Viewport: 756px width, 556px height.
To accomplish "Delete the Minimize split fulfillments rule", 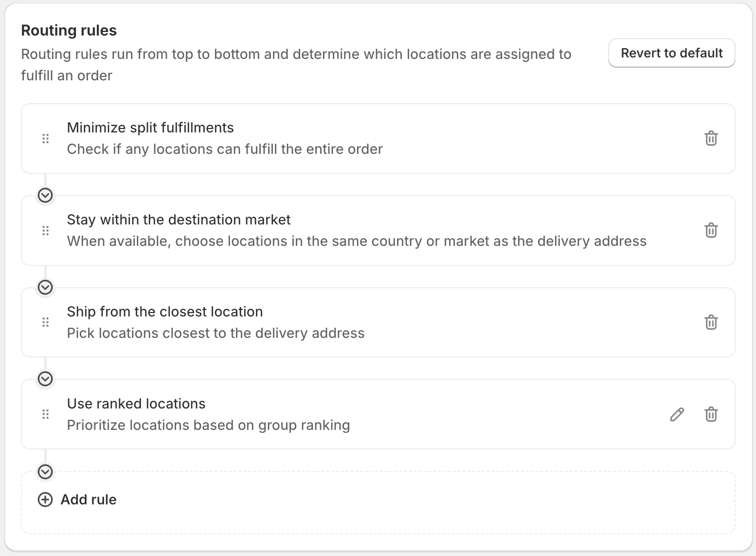I will tap(711, 139).
